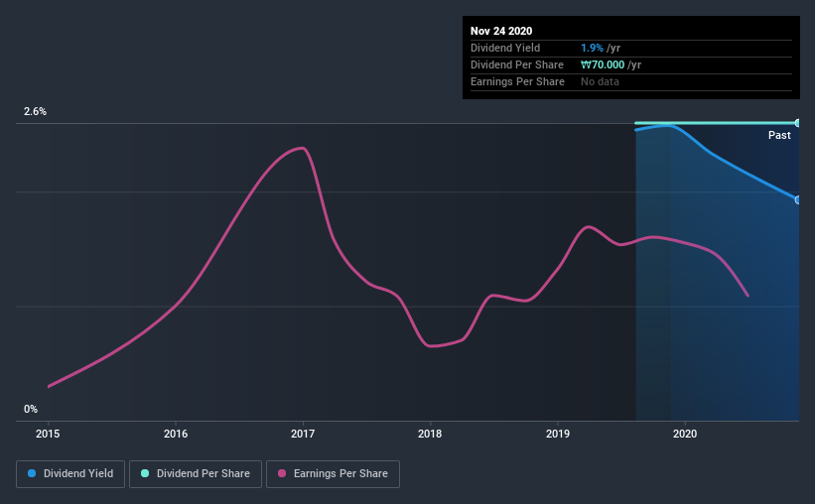Click the blue Dividend Yield endpoint marker
This screenshot has height=504, width=815.
[x=797, y=200]
